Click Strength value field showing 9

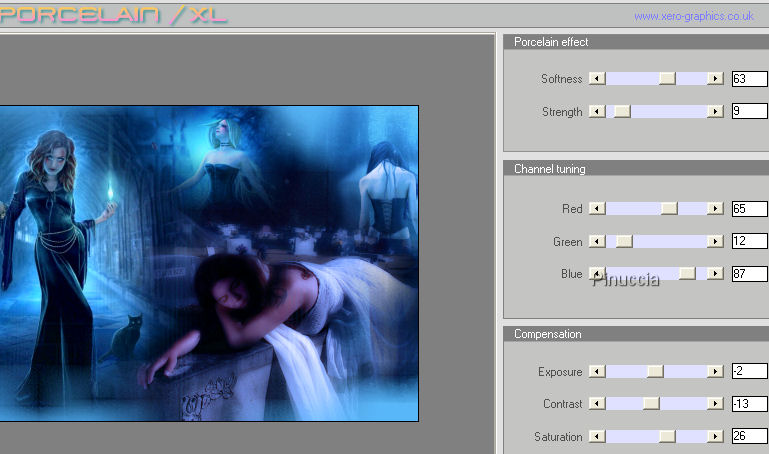point(750,111)
